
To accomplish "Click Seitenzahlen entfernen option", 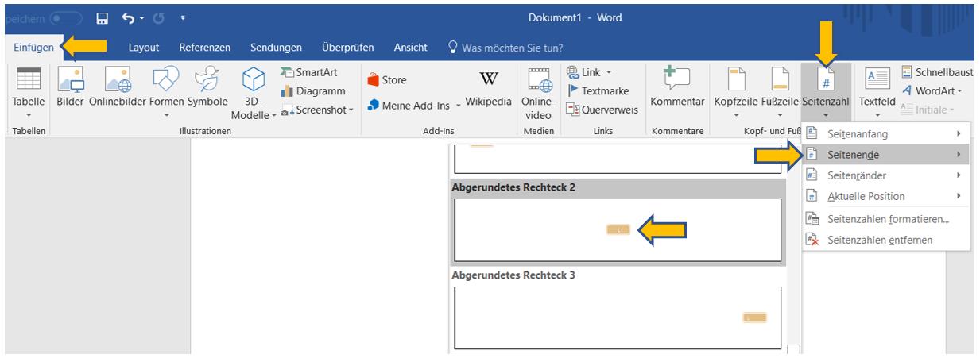I will coord(879,240).
